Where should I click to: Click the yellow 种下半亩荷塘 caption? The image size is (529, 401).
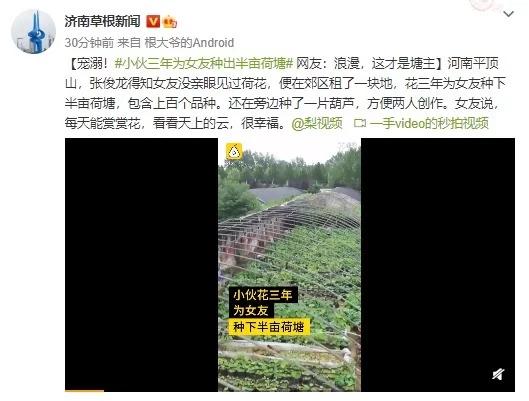269,327
